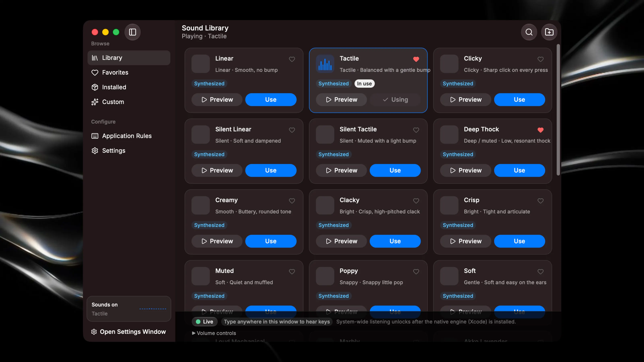Use the Clicky sound

519,100
